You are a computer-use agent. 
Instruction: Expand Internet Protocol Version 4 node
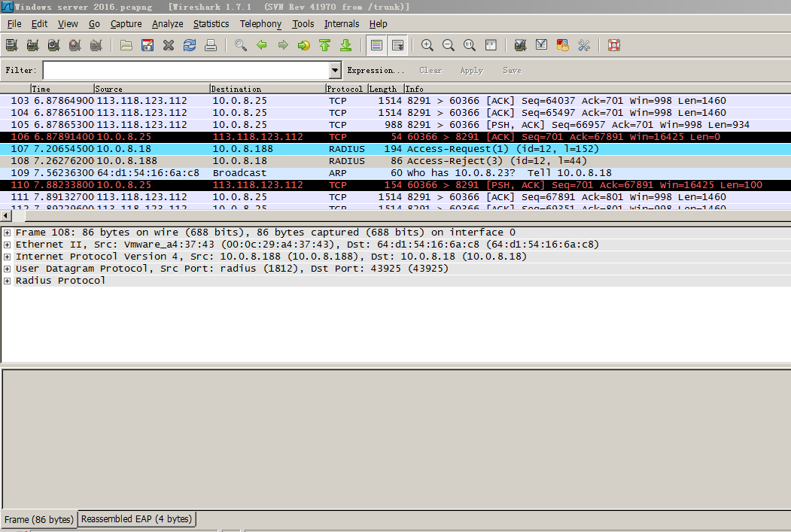coord(7,257)
